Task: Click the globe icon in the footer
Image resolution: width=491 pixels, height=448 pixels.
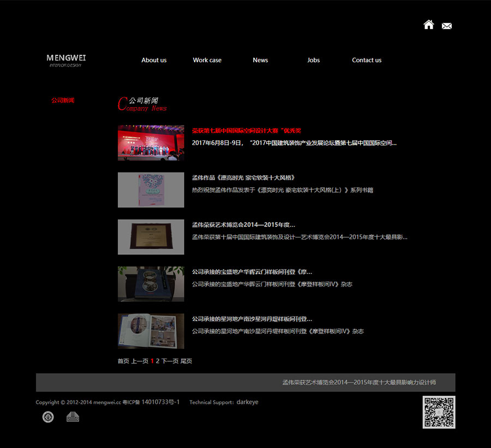Action: [48, 417]
